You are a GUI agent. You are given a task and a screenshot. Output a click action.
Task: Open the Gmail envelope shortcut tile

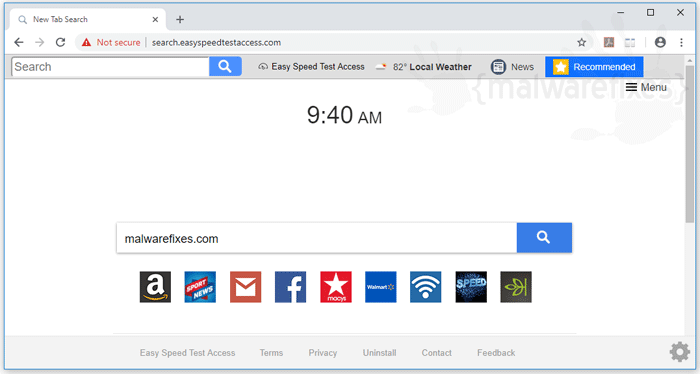(x=246, y=287)
